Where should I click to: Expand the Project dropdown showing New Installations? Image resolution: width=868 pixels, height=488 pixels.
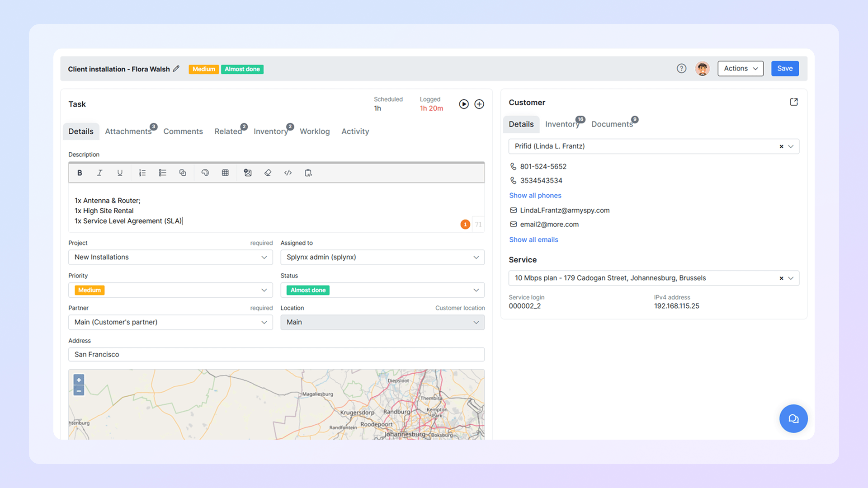[264, 257]
